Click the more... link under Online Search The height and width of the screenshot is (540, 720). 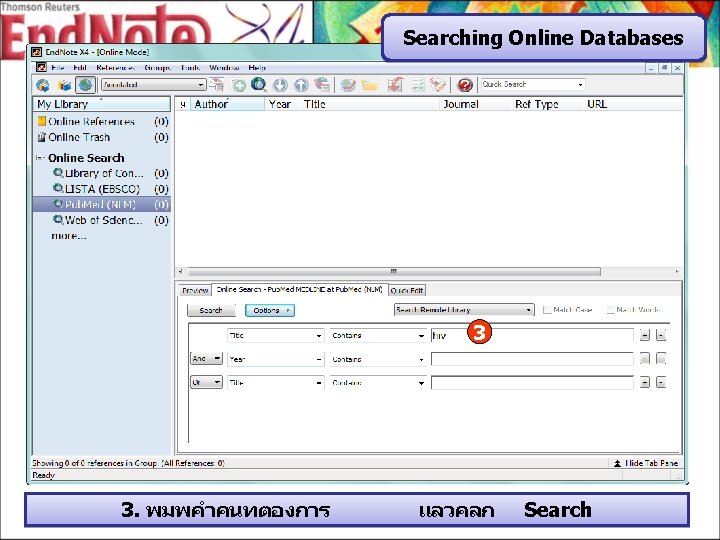point(69,236)
